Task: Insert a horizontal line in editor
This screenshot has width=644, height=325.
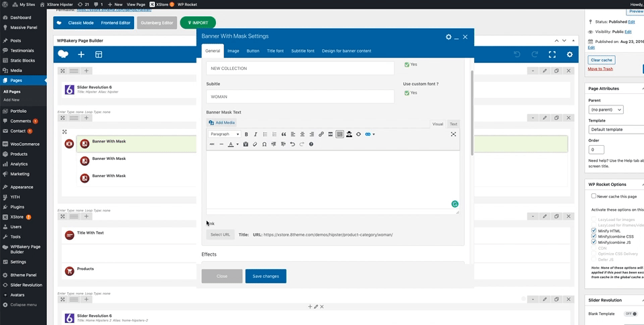Action: tap(221, 144)
